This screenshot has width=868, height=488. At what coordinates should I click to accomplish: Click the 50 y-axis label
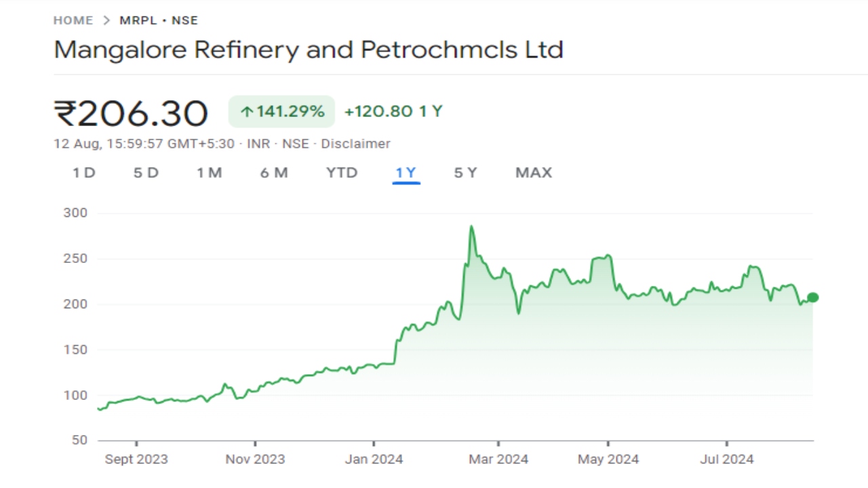[80, 441]
